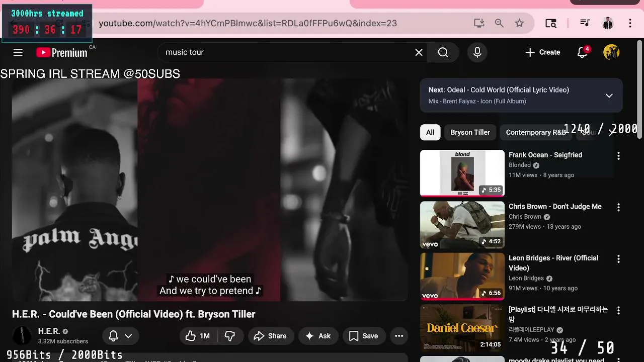Visit the Leon Bridges channel name
Screen dimensions: 644x362
526,278
